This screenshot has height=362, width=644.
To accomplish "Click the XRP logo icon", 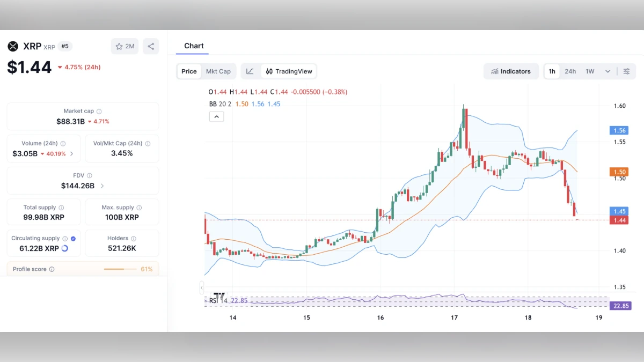I will point(13,46).
